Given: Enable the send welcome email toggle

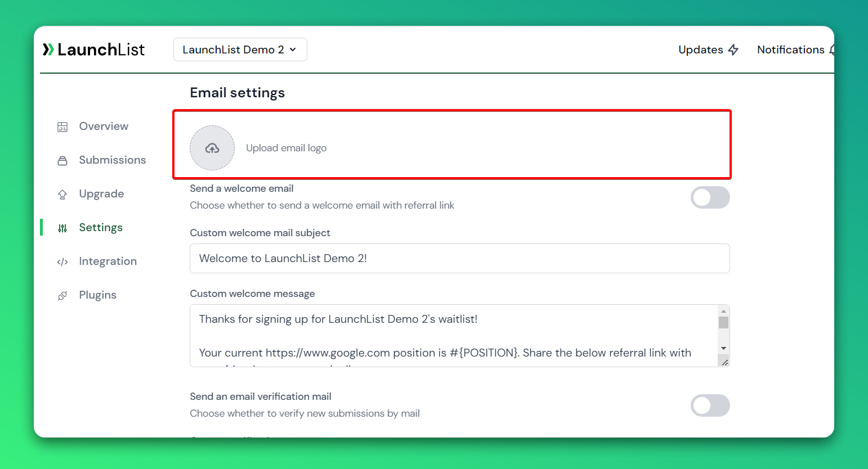Looking at the screenshot, I should (x=710, y=197).
